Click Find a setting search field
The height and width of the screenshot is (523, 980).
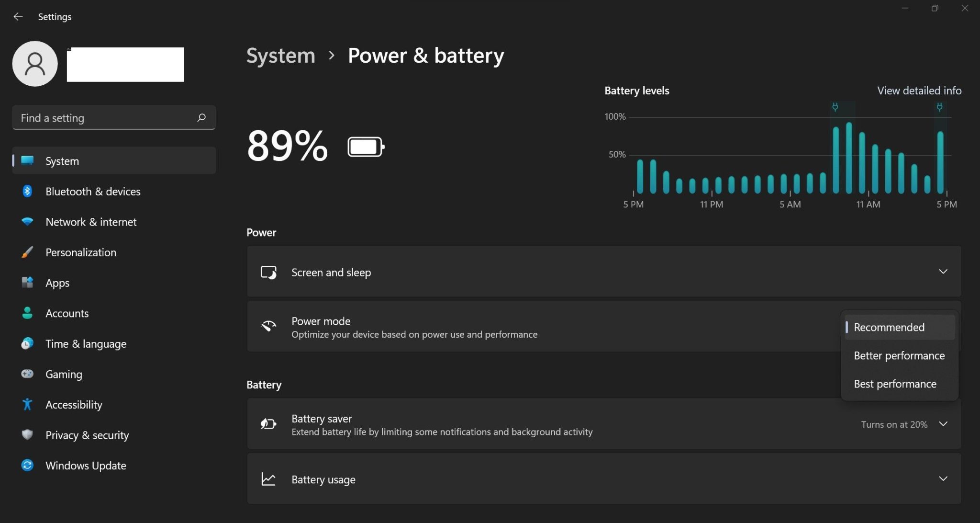coord(113,117)
